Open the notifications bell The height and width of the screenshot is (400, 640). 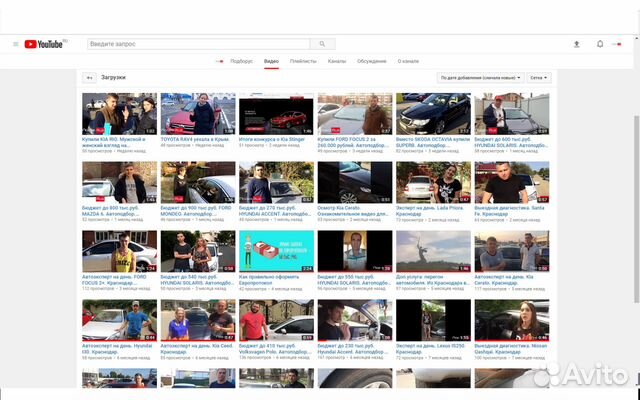[600, 44]
